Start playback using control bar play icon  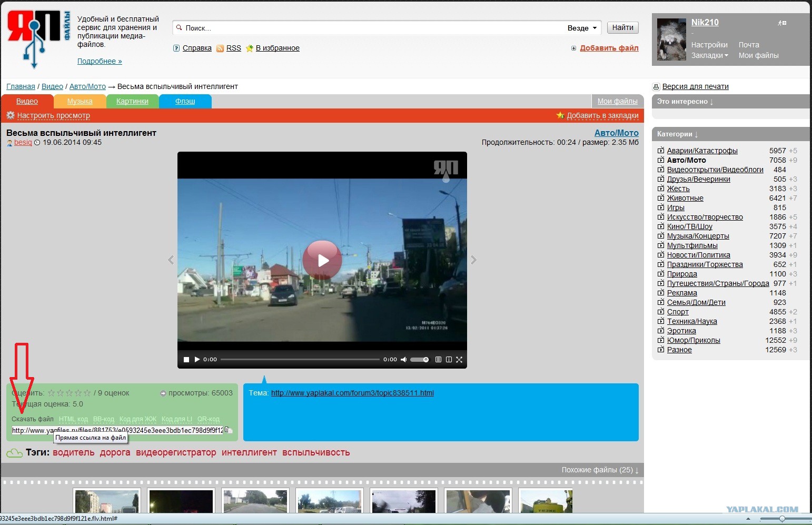point(197,359)
